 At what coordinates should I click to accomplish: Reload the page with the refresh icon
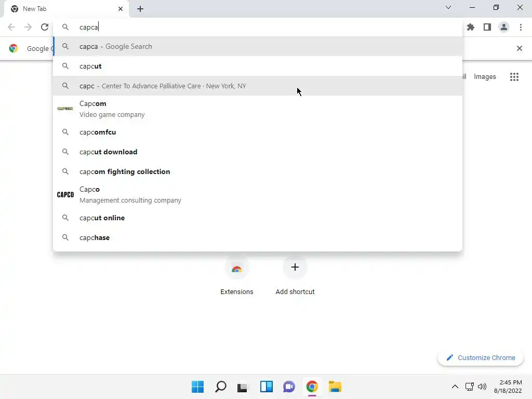coord(45,27)
